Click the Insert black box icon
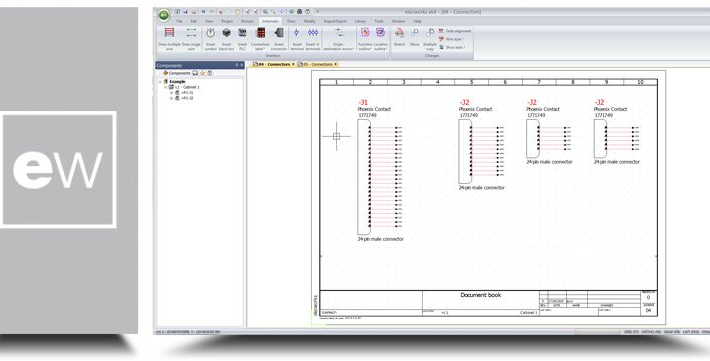The height and width of the screenshot is (361, 710). coord(226,39)
